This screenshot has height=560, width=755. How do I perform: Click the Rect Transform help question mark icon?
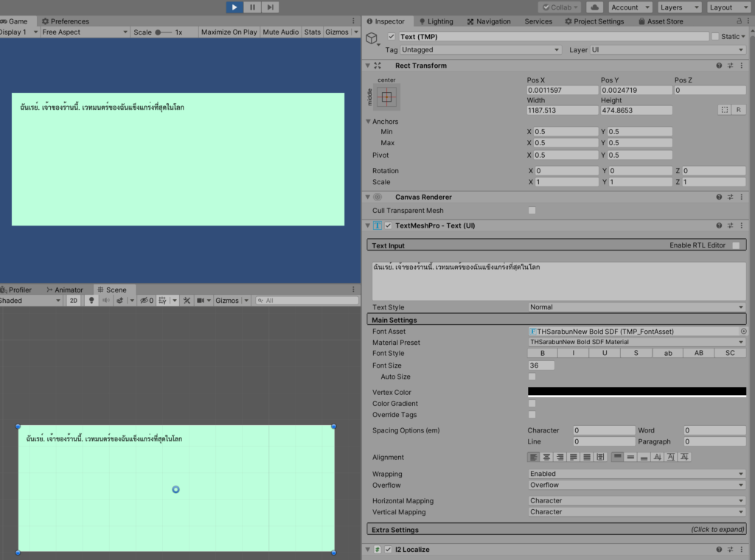pos(719,66)
